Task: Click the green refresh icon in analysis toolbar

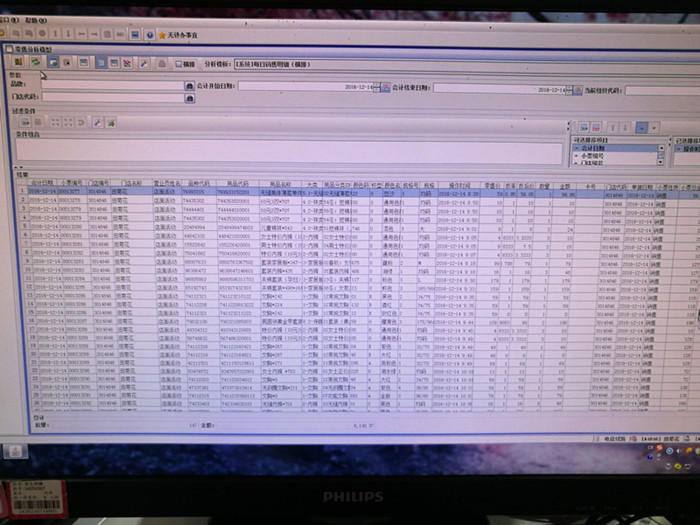Action: click(35, 61)
